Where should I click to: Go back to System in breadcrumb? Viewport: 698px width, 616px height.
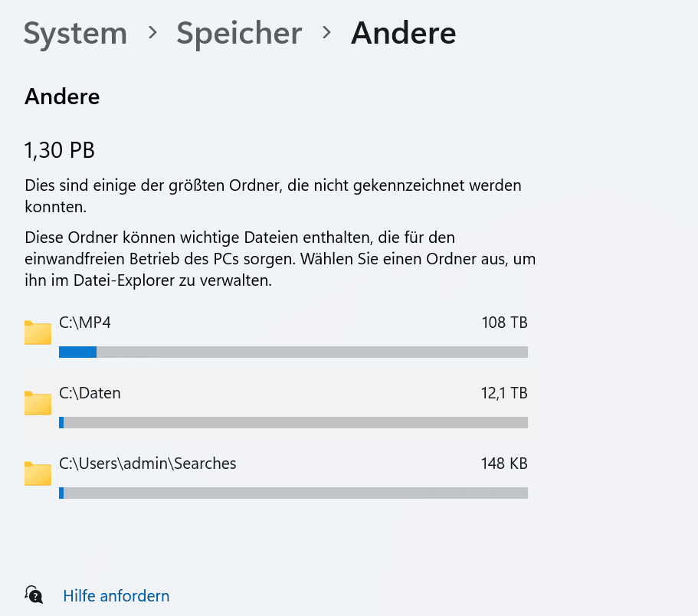pos(75,33)
